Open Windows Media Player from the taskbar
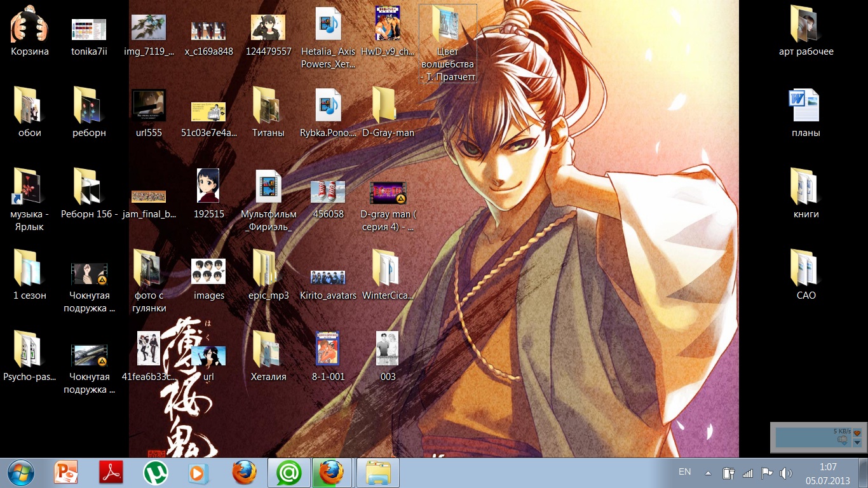This screenshot has width=868, height=488. click(200, 473)
